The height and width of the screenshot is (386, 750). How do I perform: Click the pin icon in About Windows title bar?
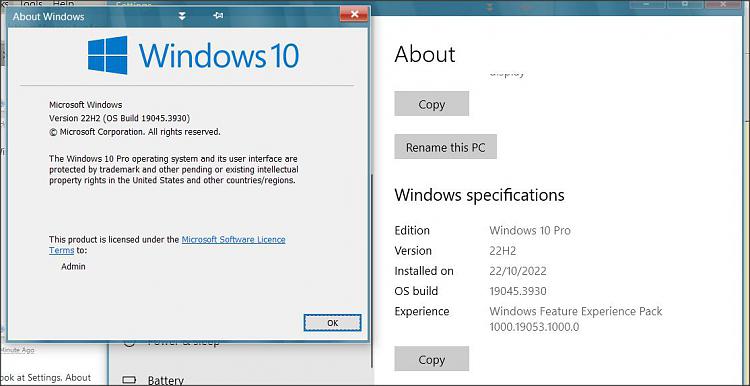[x=218, y=16]
